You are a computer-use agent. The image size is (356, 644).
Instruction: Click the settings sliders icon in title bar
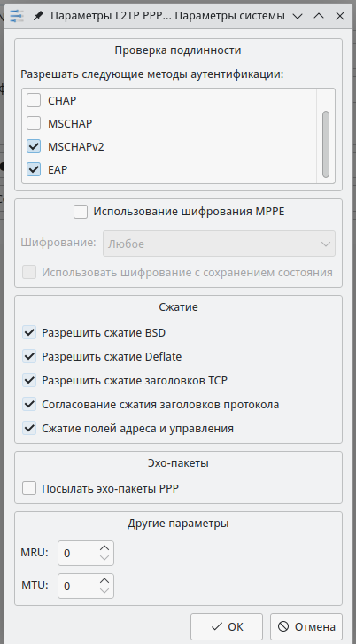tap(17, 16)
